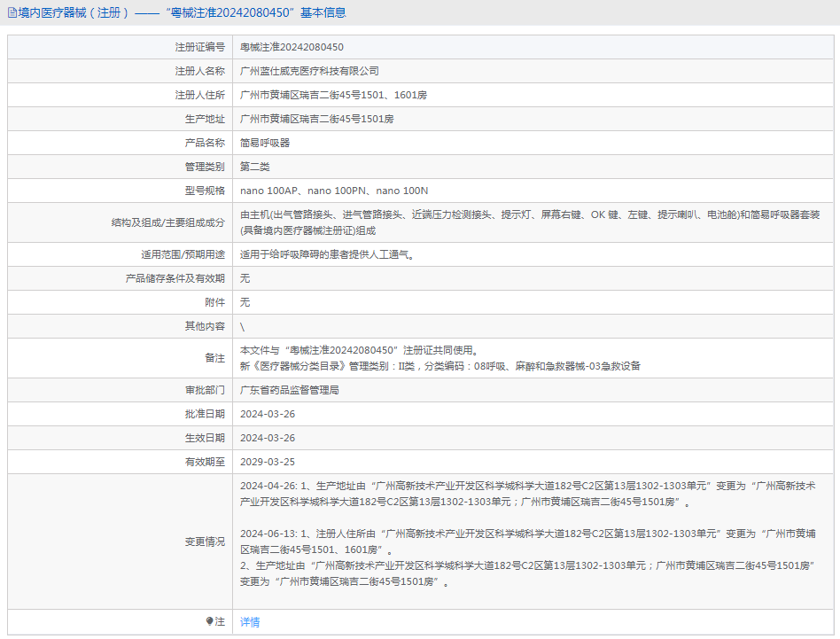840x639 pixels.
Task: Click the 批准日期 label
Action: click(206, 414)
